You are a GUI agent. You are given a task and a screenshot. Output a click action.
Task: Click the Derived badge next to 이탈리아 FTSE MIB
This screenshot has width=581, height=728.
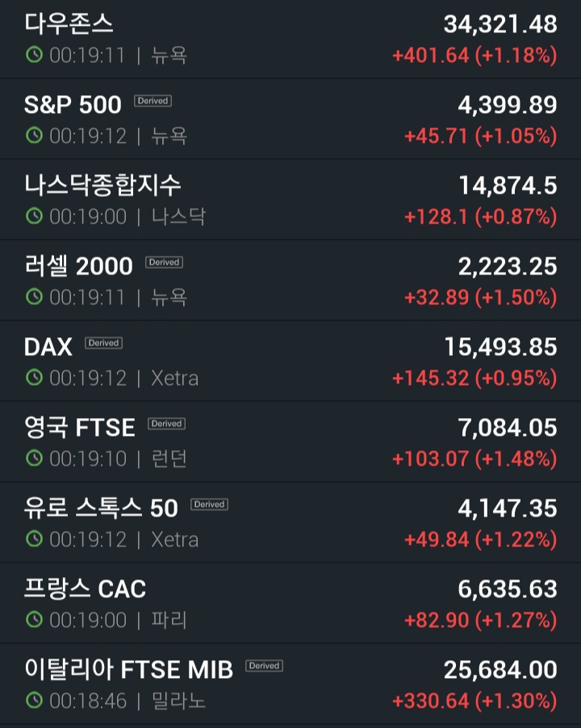coord(264,666)
